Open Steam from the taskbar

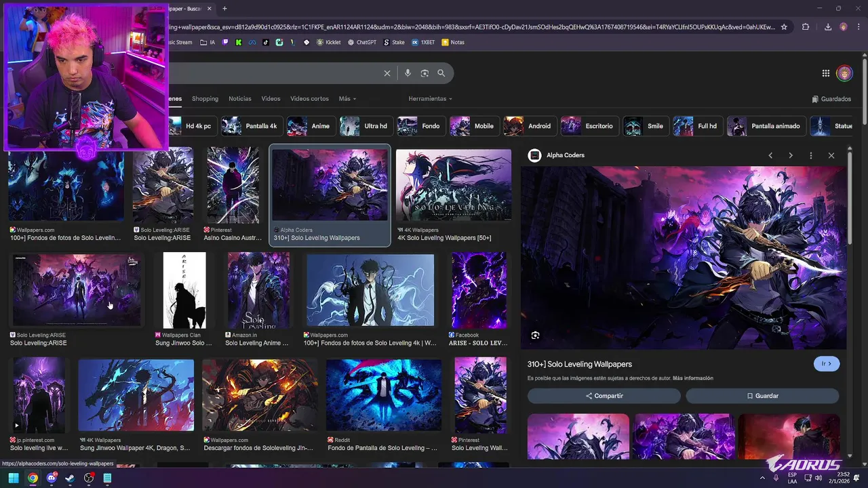tap(70, 478)
